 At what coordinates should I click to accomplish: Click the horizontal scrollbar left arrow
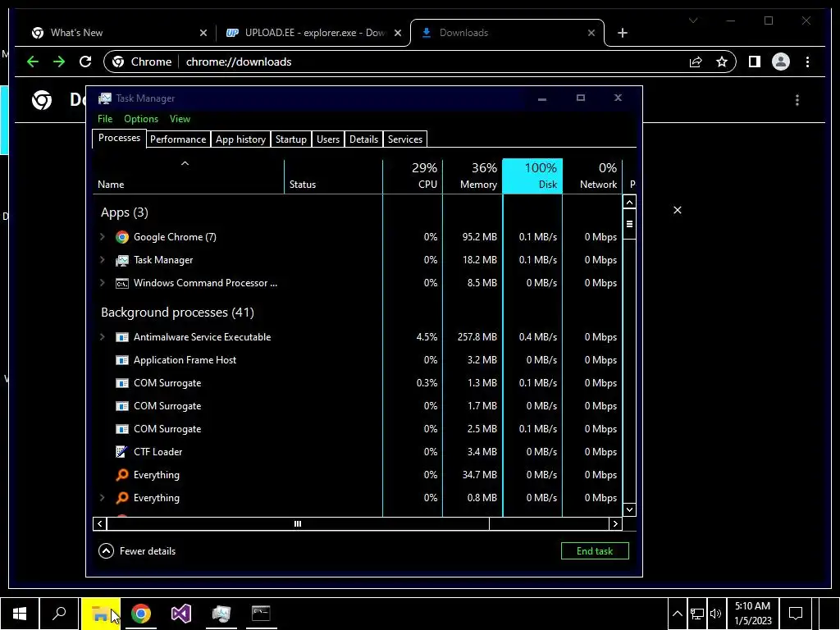coord(99,524)
